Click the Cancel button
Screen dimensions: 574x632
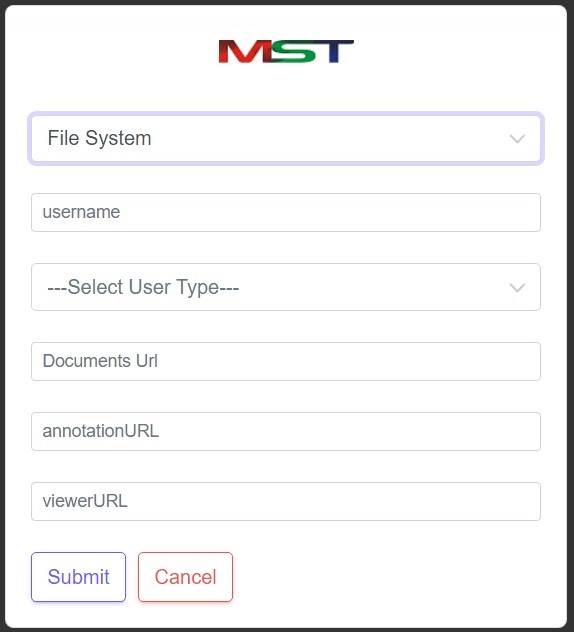(x=185, y=577)
